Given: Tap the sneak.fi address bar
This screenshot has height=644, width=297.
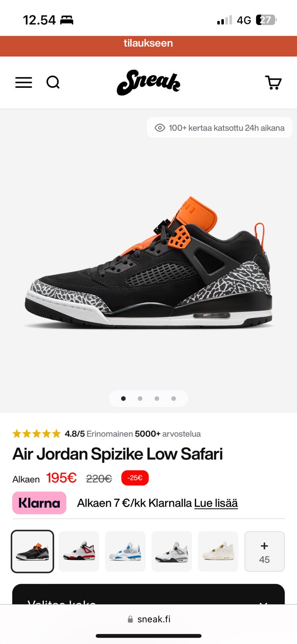Looking at the screenshot, I should point(149,619).
